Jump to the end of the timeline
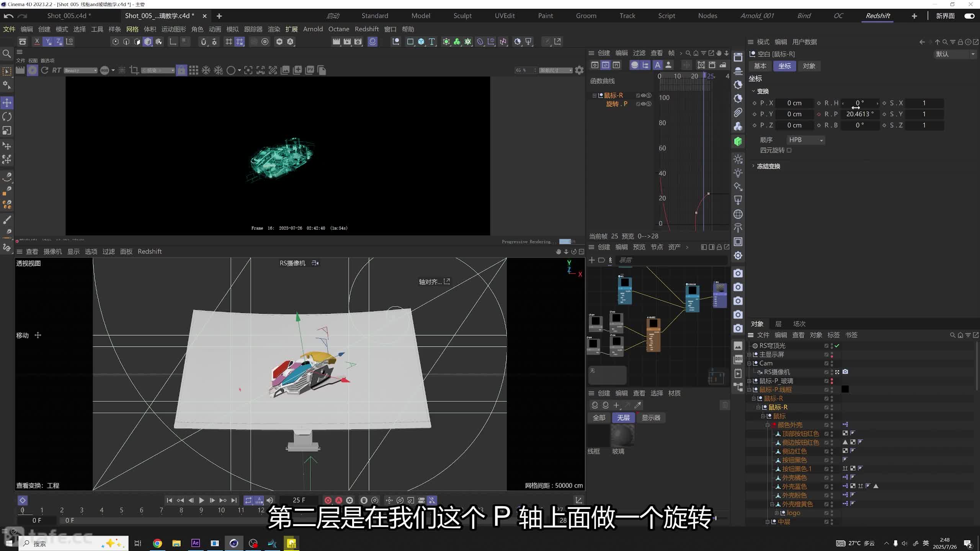The image size is (980, 551). 234,500
